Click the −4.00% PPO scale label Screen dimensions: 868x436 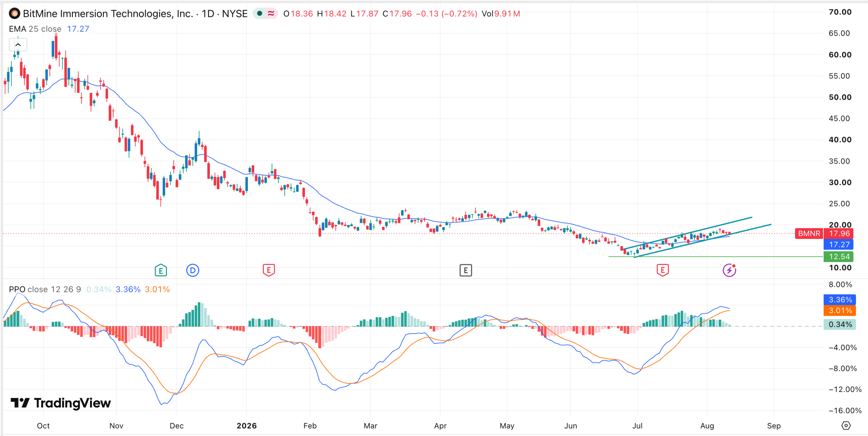(x=843, y=347)
